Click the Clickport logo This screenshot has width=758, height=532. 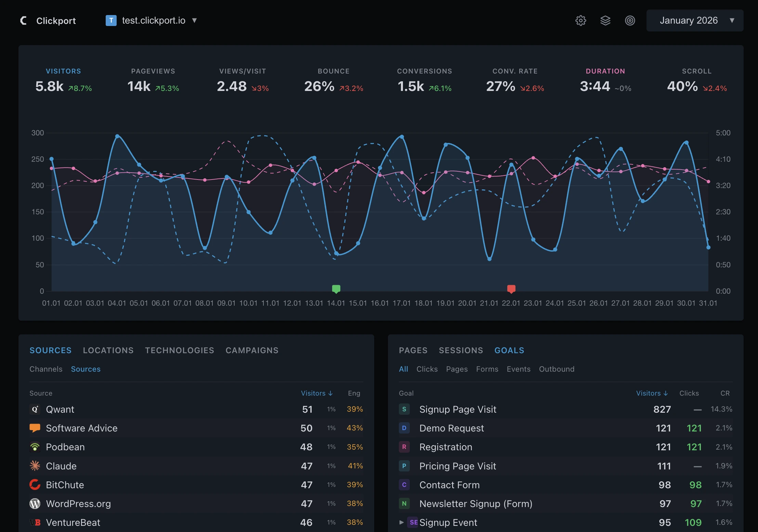point(49,21)
